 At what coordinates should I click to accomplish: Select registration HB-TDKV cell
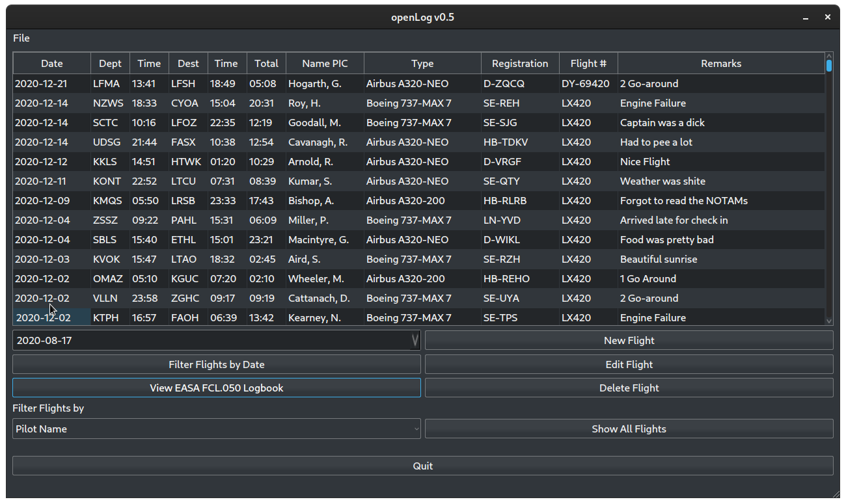pos(520,142)
